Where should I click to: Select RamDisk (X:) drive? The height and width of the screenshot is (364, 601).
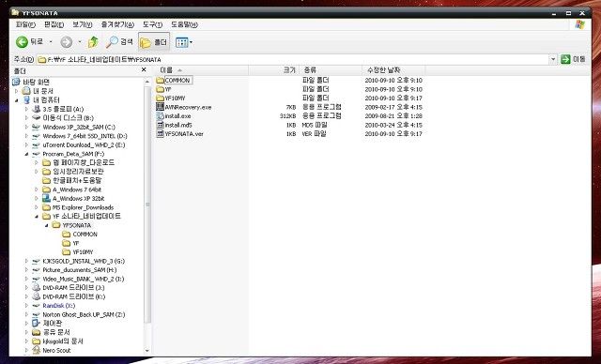[58, 306]
